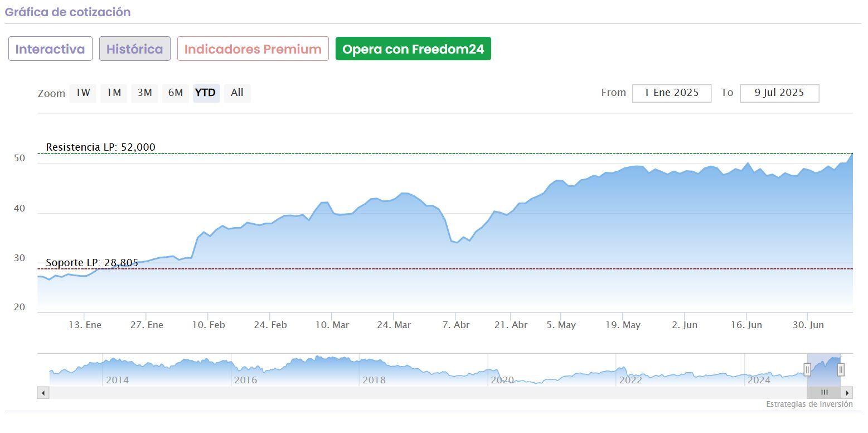Click the Resistencia LP 52,000 line label
Viewport: 868px width, 433px height.
pyautogui.click(x=100, y=147)
